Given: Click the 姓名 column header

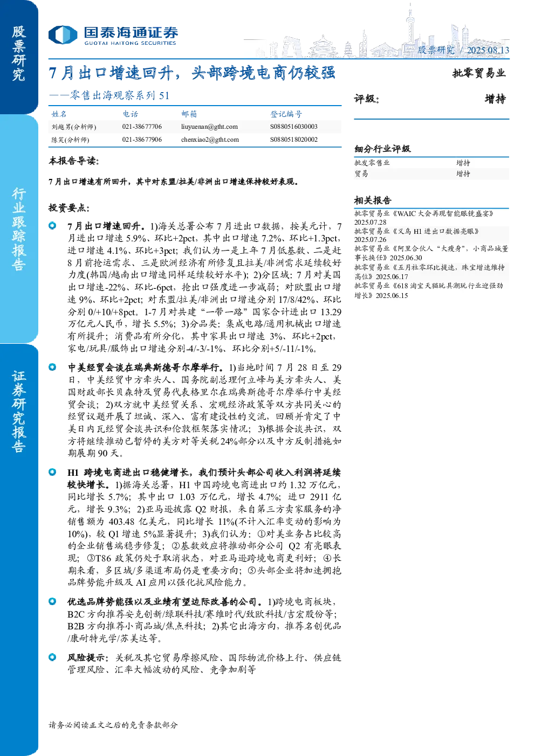Looking at the screenshot, I should click(x=59, y=114).
